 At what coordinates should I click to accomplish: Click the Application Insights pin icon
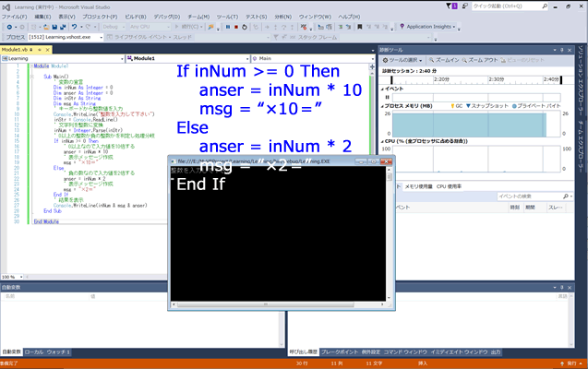(402, 27)
